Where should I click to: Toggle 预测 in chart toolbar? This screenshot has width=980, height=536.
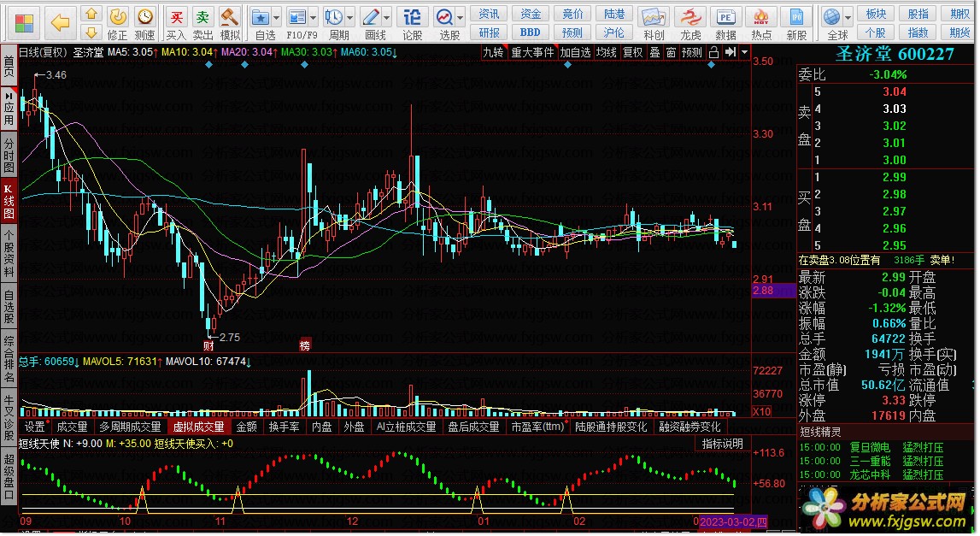click(692, 52)
